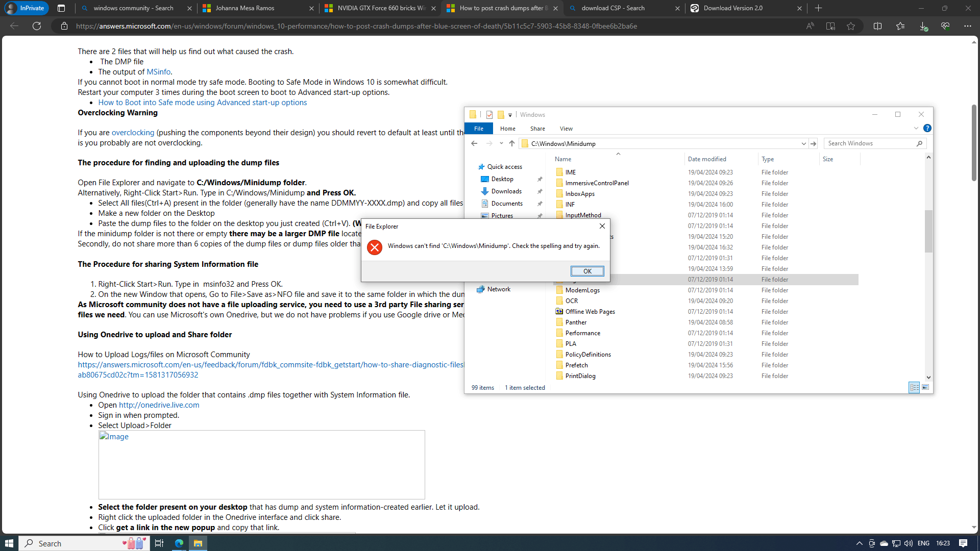Open Windows Start button

click(9, 543)
